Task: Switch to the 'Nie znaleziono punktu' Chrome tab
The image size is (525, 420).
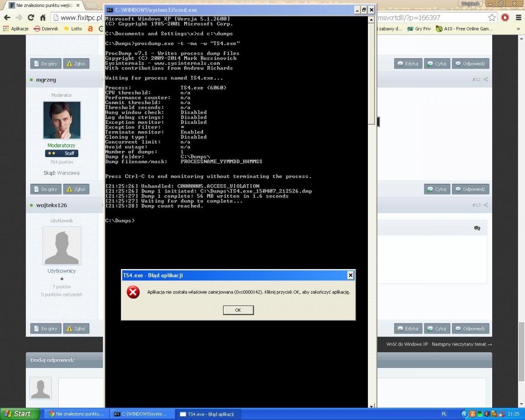Action: (45, 5)
